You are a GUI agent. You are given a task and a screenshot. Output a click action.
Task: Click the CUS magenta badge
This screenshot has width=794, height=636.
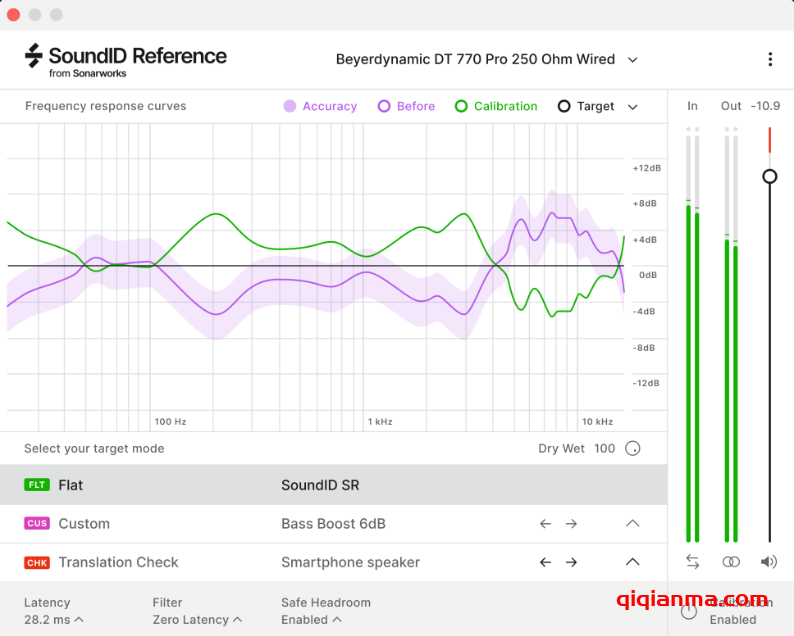[x=37, y=523]
